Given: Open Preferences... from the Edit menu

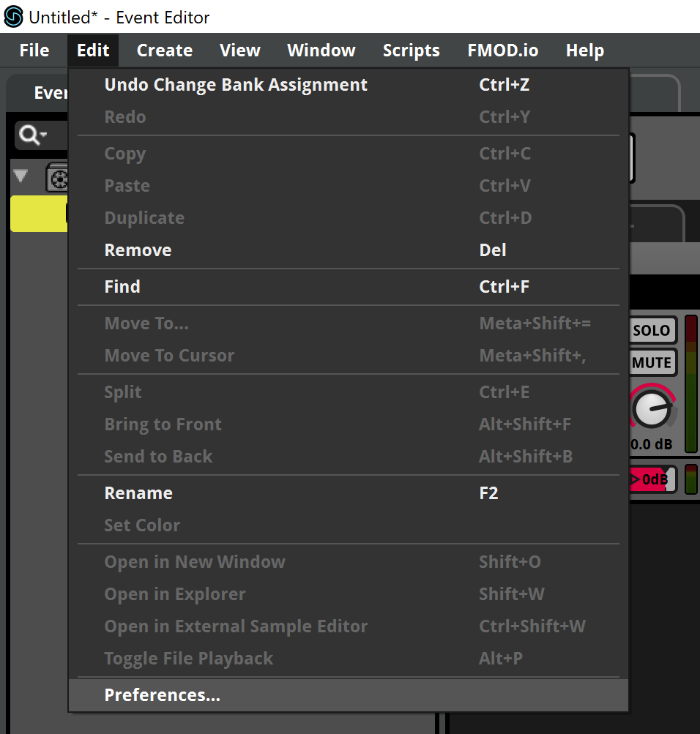Looking at the screenshot, I should (348, 695).
